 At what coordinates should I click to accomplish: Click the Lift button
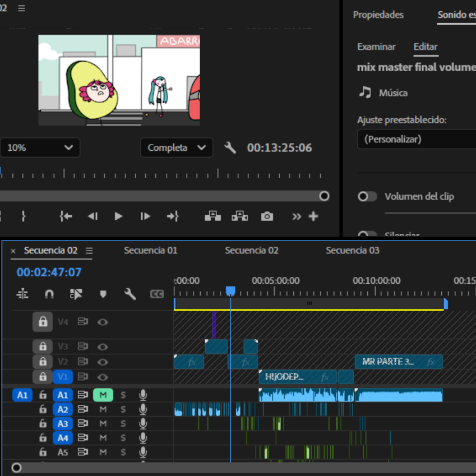[213, 216]
